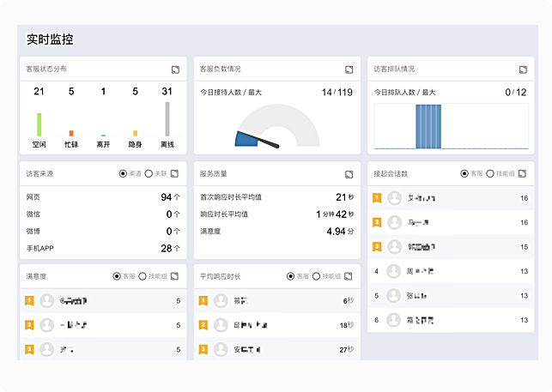Click the green 空闲 status bar
The image size is (552, 392).
click(x=39, y=124)
